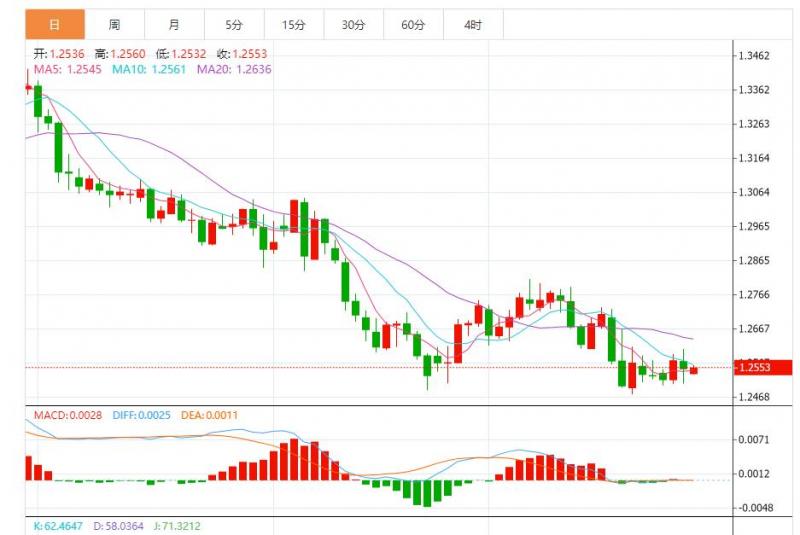The width and height of the screenshot is (800, 535).
Task: Click the 1.3462 price axis label
Action: click(x=754, y=56)
